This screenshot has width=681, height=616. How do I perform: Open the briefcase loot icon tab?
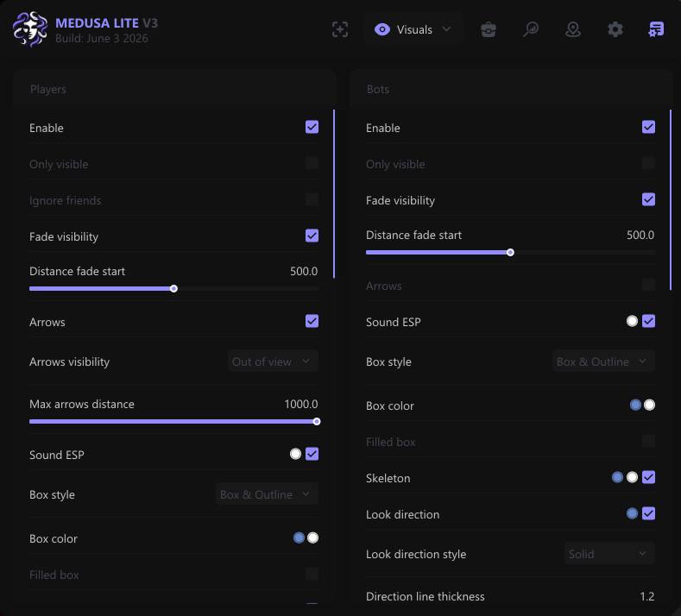pos(489,29)
